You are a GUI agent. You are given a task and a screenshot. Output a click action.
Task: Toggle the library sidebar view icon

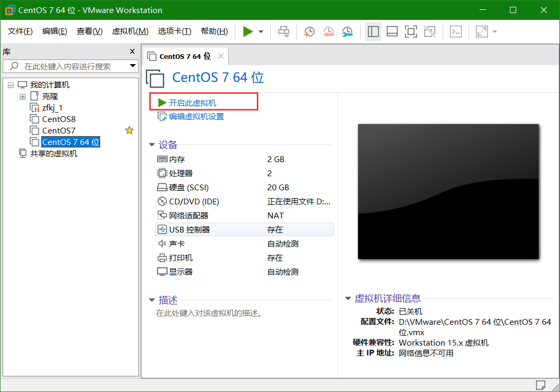(x=373, y=31)
